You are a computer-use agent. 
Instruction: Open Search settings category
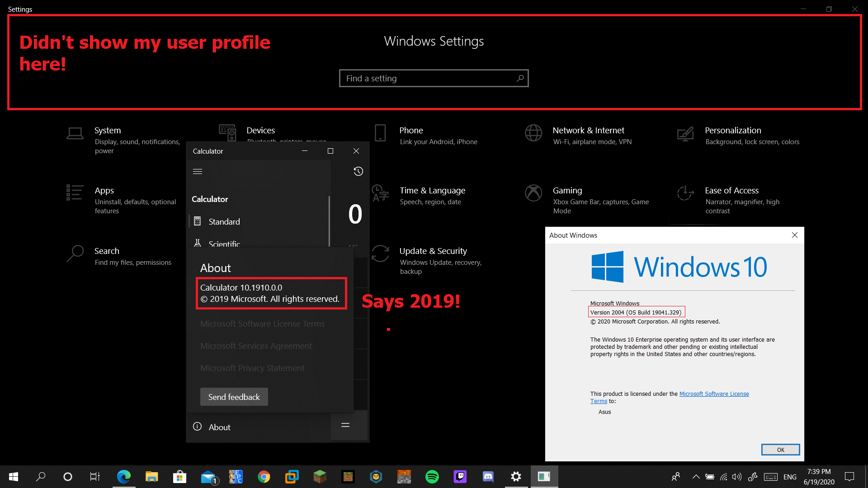pos(119,256)
